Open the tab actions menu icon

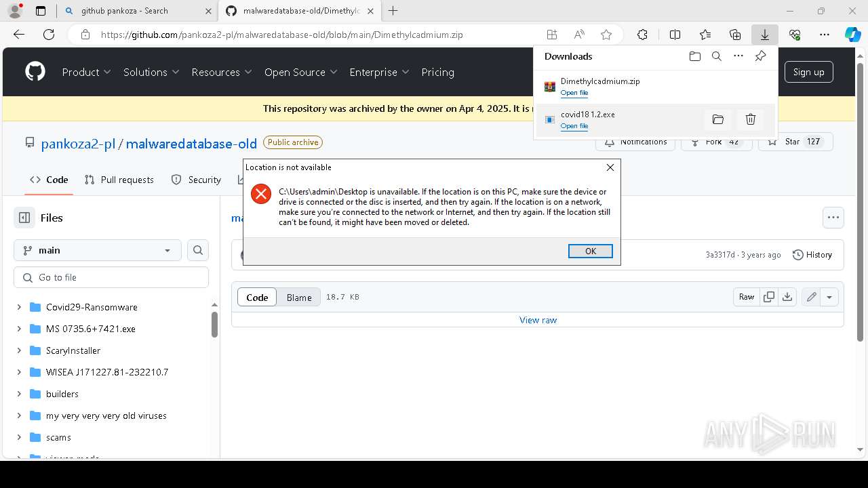pyautogui.click(x=41, y=11)
